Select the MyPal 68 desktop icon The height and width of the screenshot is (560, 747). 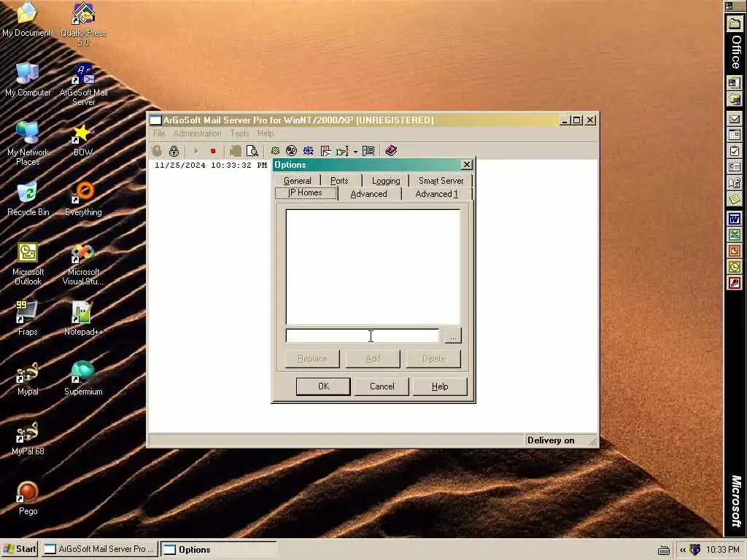coord(28,438)
